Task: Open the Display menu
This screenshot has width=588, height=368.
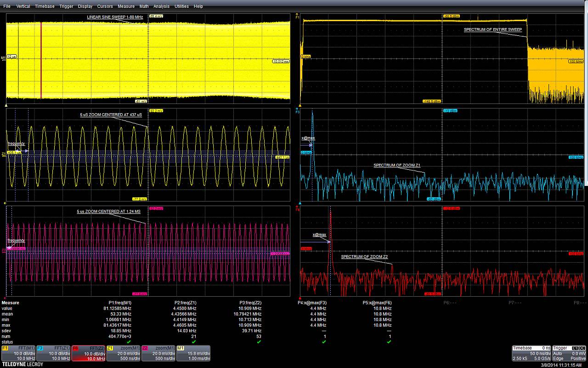Action: (85, 6)
